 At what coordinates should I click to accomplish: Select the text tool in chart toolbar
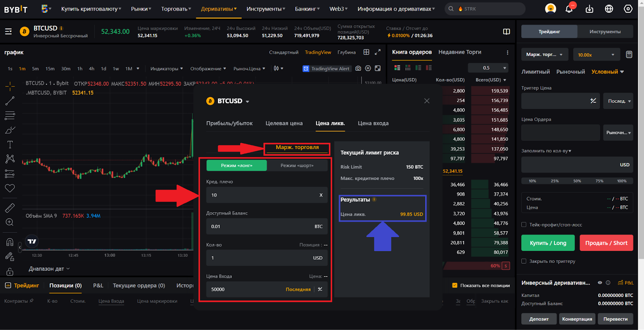pos(10,144)
